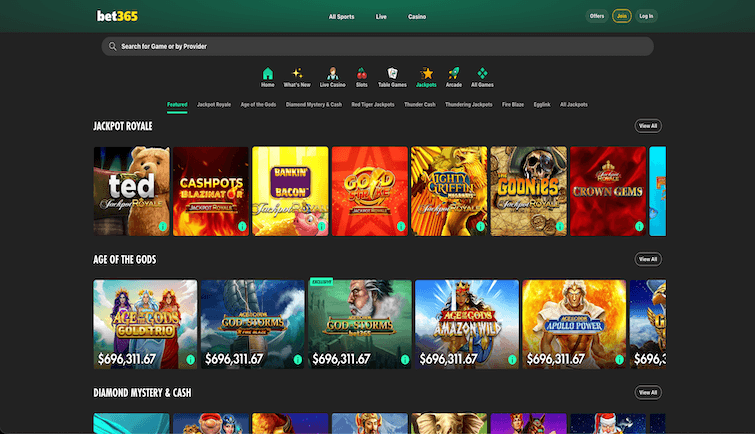This screenshot has height=434, width=755.
Task: Show info for Ted Jackpot Royale
Action: [x=163, y=226]
